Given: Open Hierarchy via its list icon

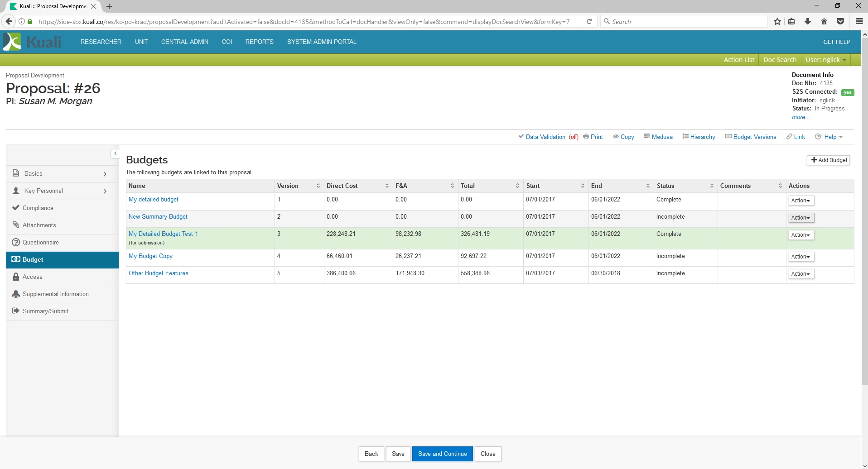Looking at the screenshot, I should (x=685, y=137).
